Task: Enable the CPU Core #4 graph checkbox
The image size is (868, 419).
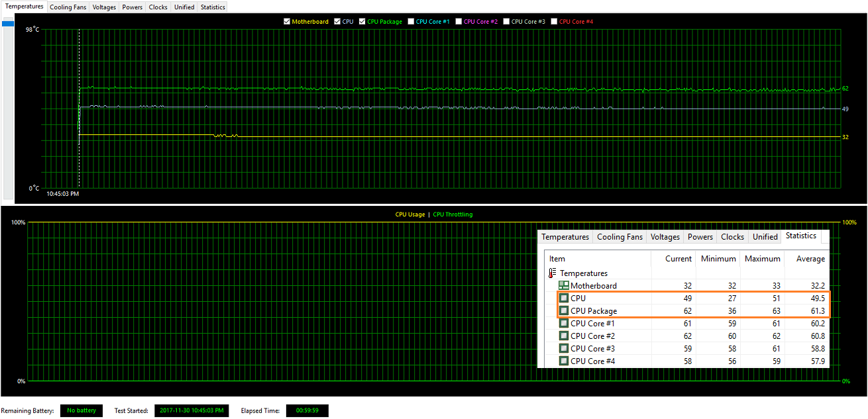Action: [x=555, y=22]
